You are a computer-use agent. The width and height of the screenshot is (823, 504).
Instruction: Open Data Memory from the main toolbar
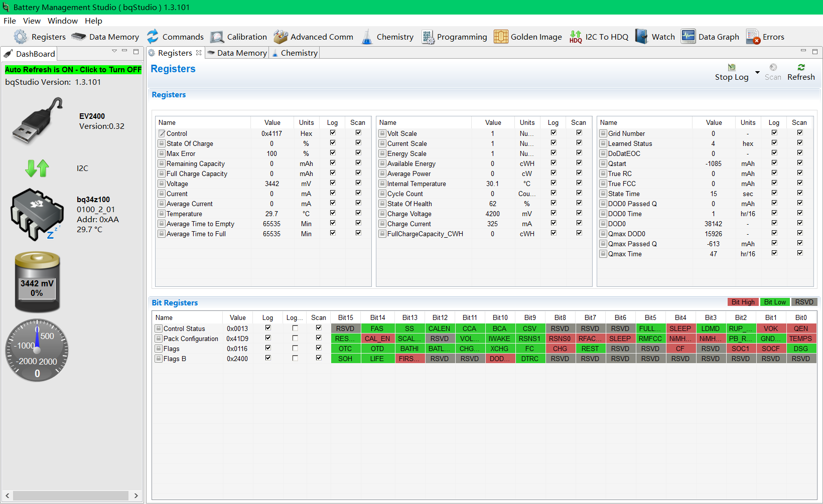point(105,37)
